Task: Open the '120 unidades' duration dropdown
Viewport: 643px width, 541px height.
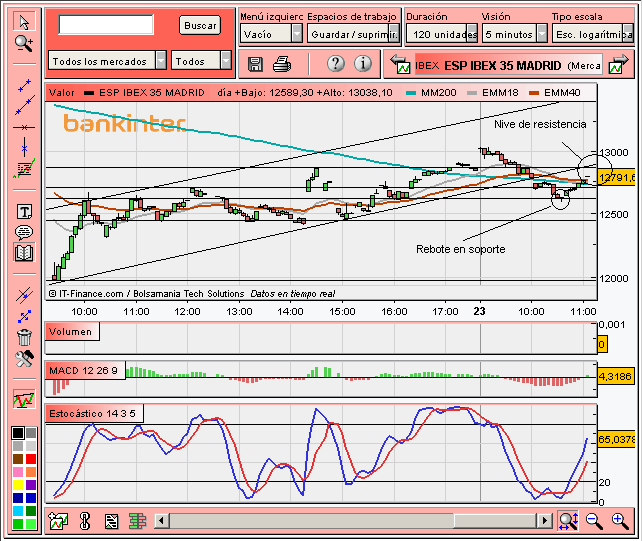Action: click(442, 34)
